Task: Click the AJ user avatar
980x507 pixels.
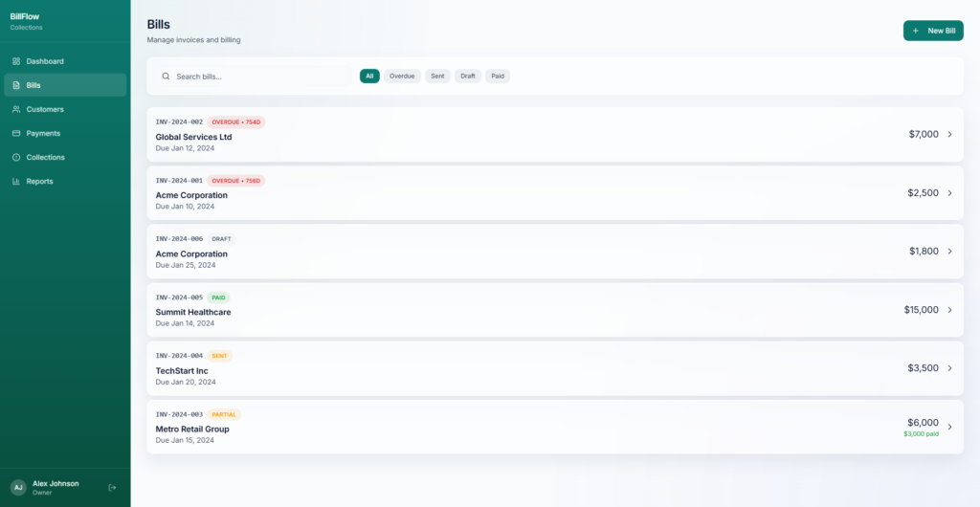Action: tap(18, 488)
